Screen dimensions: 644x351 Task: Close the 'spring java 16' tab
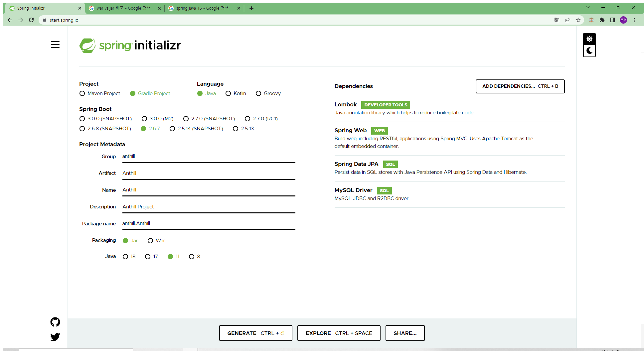(239, 8)
